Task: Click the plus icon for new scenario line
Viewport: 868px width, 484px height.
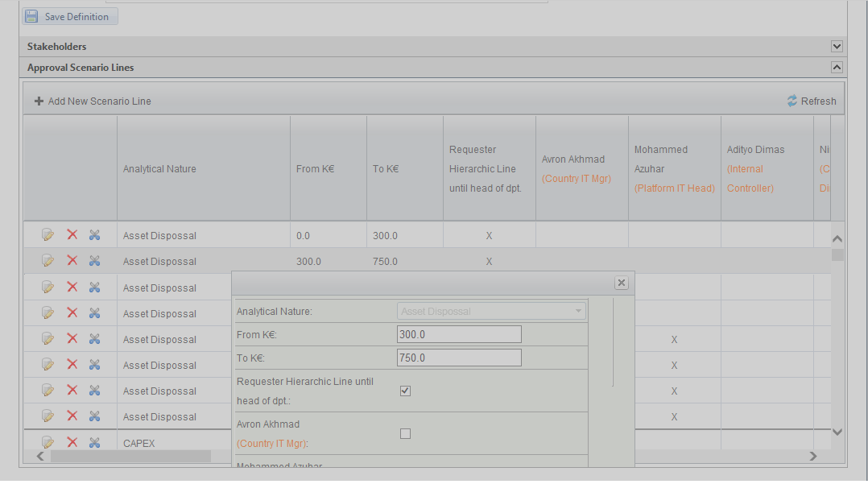Action: tap(39, 101)
